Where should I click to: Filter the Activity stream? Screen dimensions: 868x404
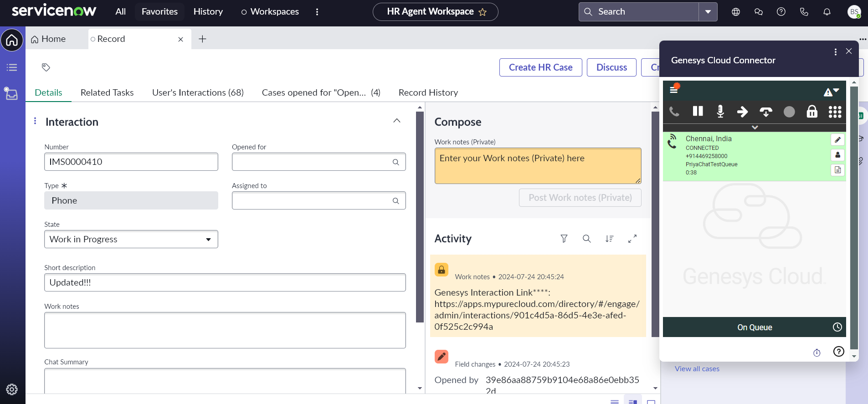(x=564, y=239)
